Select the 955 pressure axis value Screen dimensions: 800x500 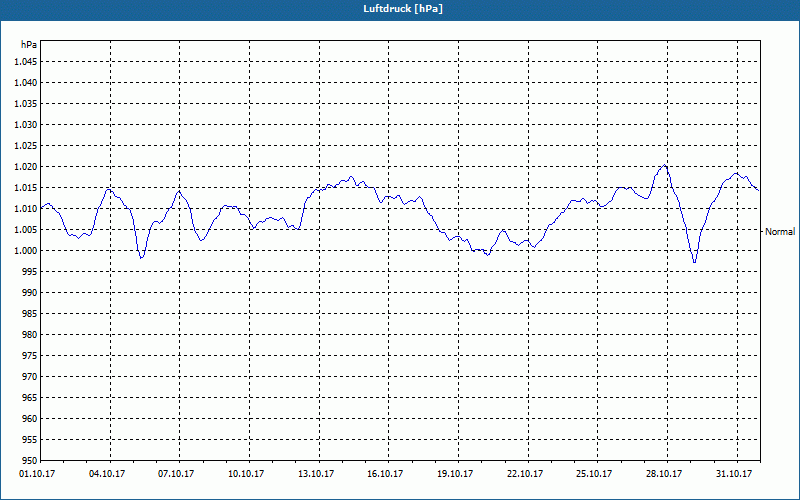30,440
